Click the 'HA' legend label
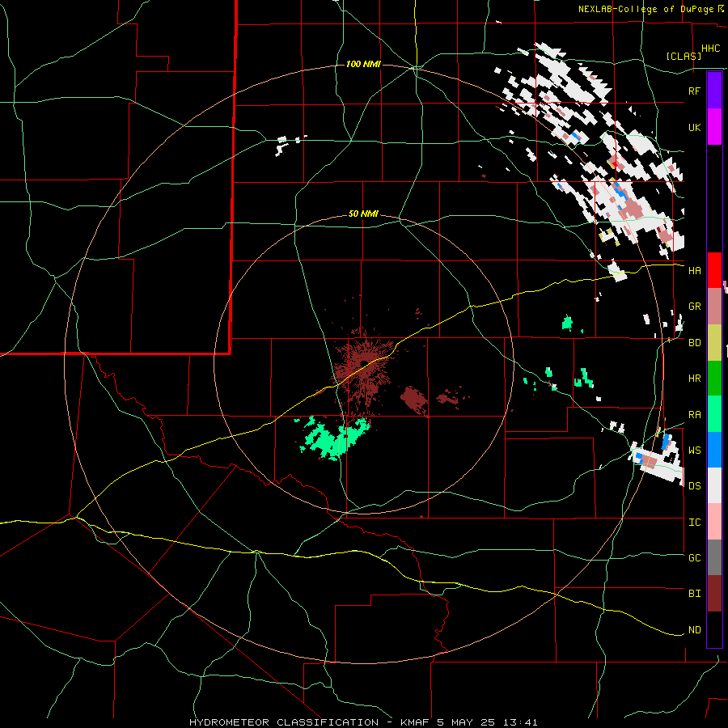Viewport: 728px width, 728px height. click(694, 270)
